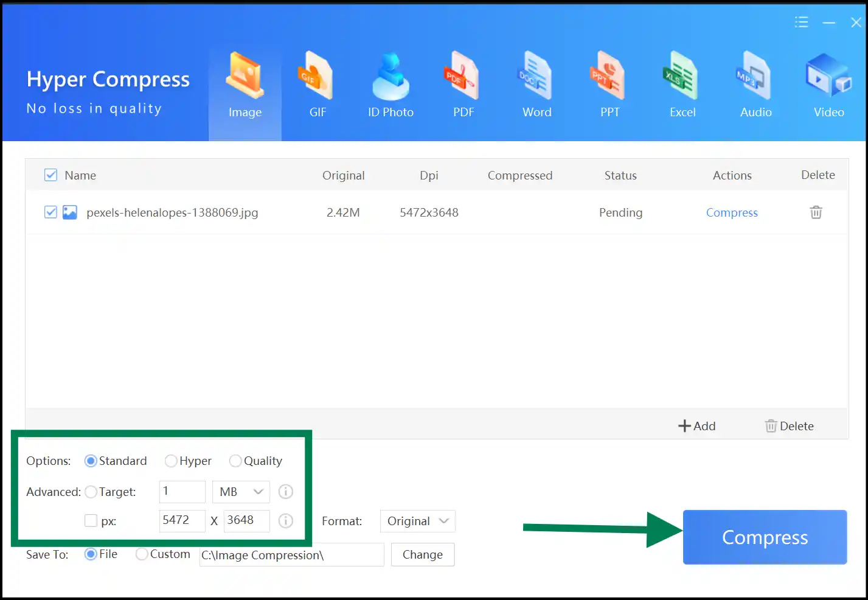Screen dimensions: 868x600
Task: Click the Delete column header
Action: 818,175
